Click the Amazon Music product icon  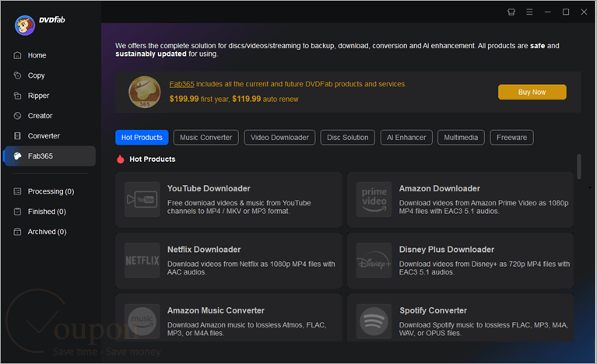click(142, 321)
